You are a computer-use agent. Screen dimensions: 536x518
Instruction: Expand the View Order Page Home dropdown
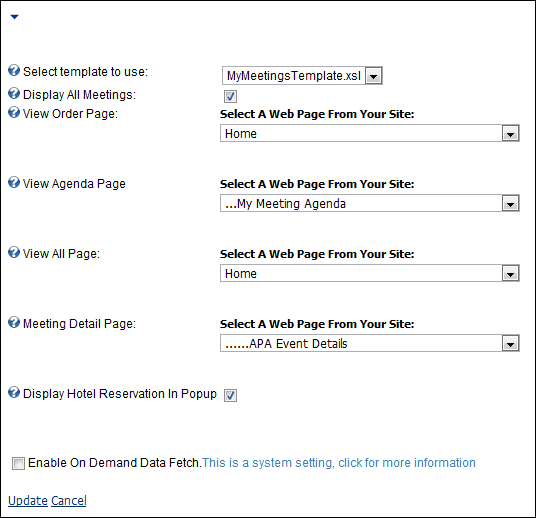pos(370,133)
